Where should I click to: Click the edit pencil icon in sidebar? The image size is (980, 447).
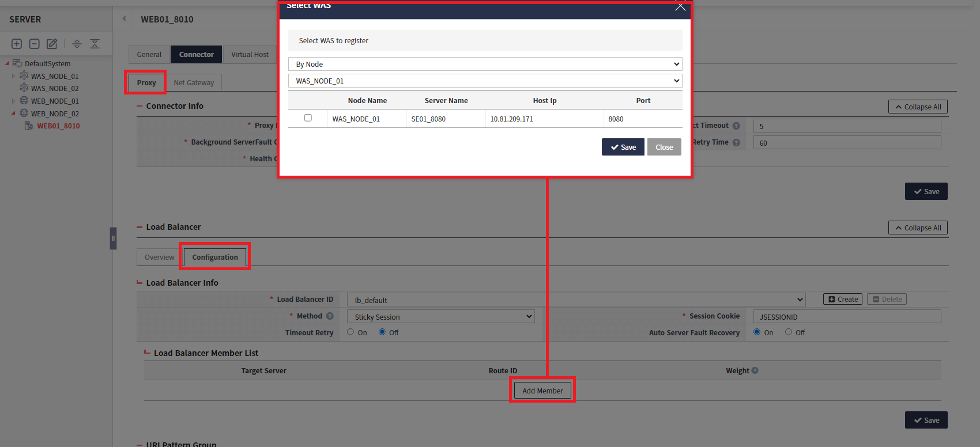[x=52, y=44]
